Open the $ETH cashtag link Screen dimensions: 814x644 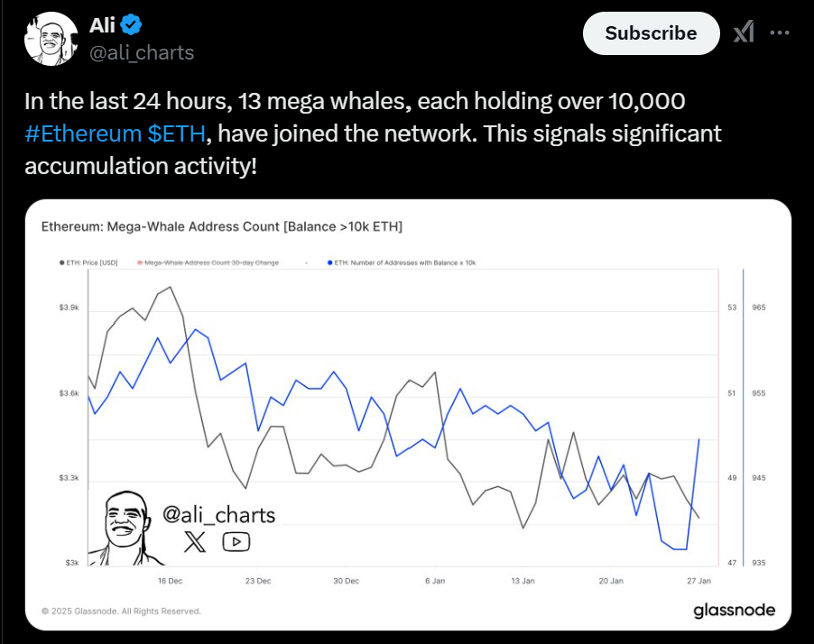176,133
